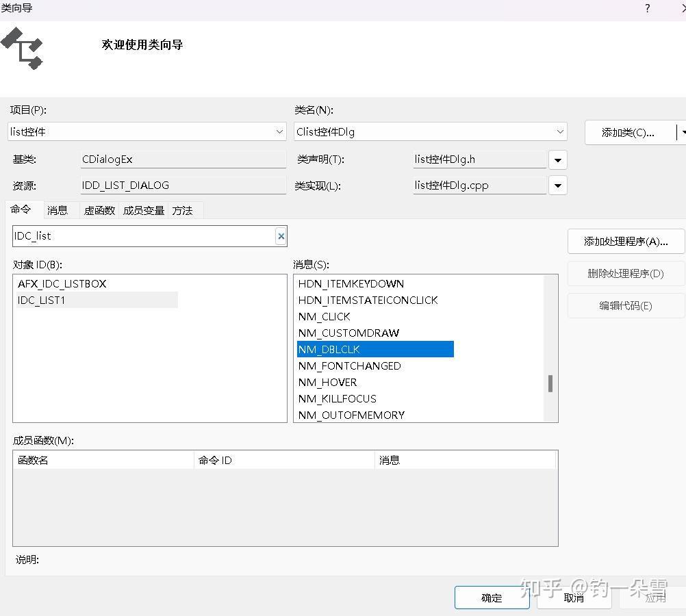Clear the IDC_list search filter using the X icon

[281, 235]
